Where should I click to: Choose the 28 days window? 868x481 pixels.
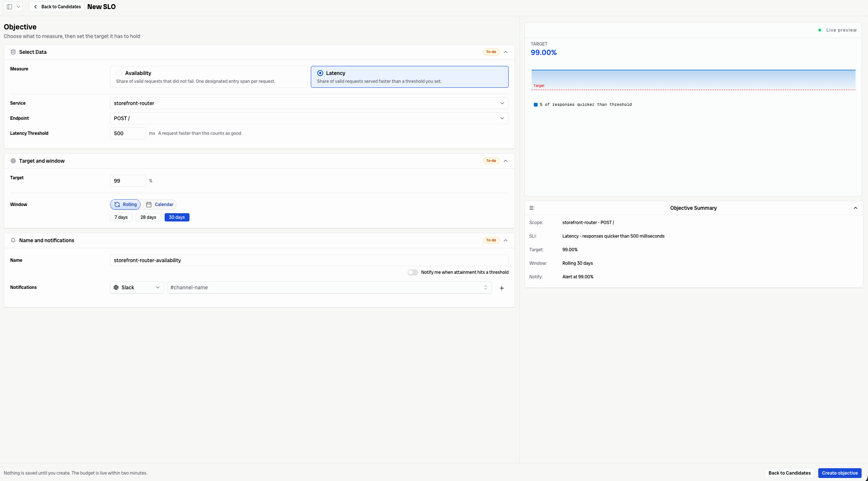[148, 217]
